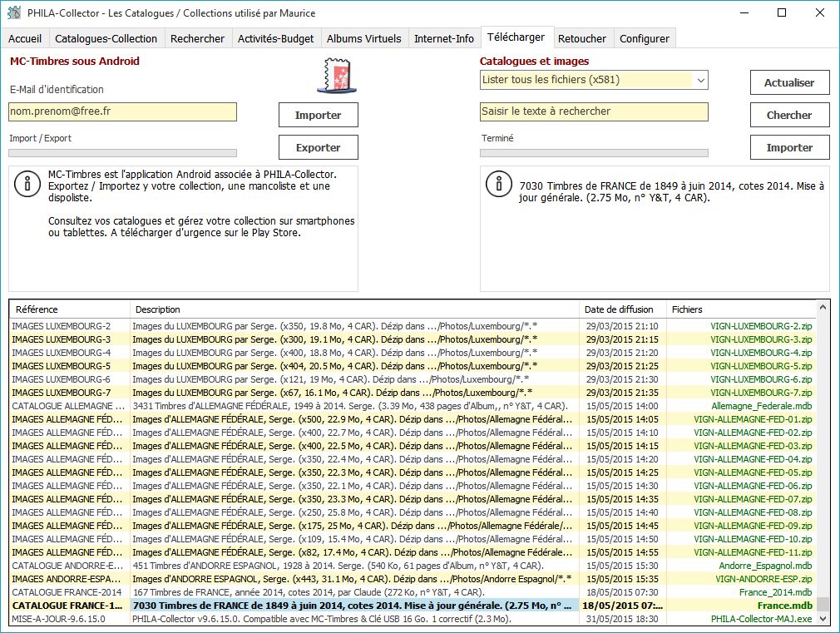This screenshot has height=633, width=840.
Task: Click file name VIGN-ANDORRE-ESP.zip
Action: point(763,579)
